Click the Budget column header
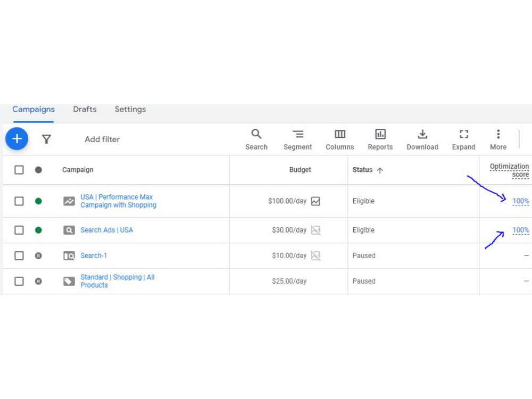 [300, 170]
